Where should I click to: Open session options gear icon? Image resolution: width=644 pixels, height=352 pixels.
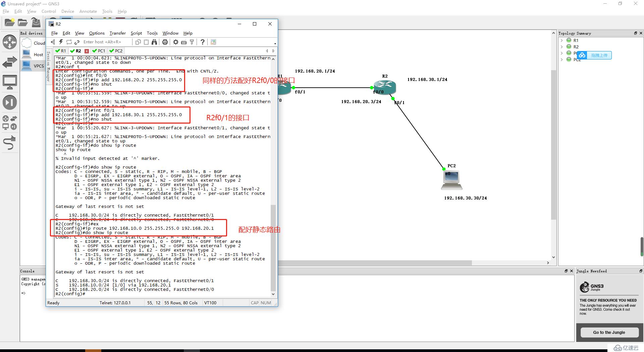click(175, 42)
